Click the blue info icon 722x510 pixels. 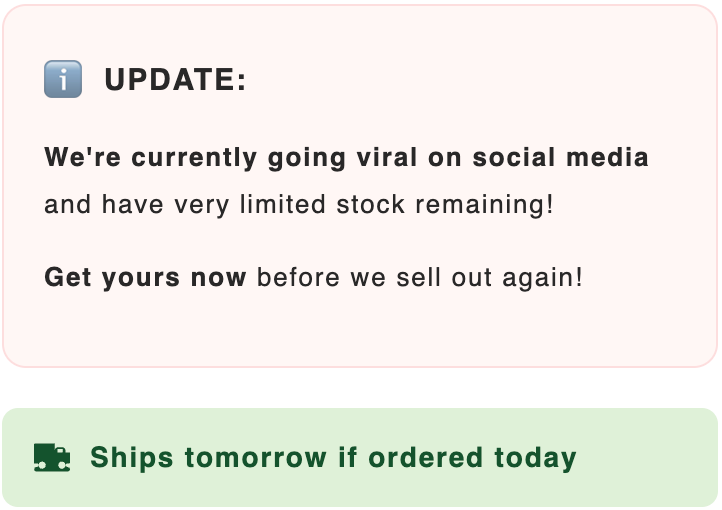pyautogui.click(x=62, y=79)
